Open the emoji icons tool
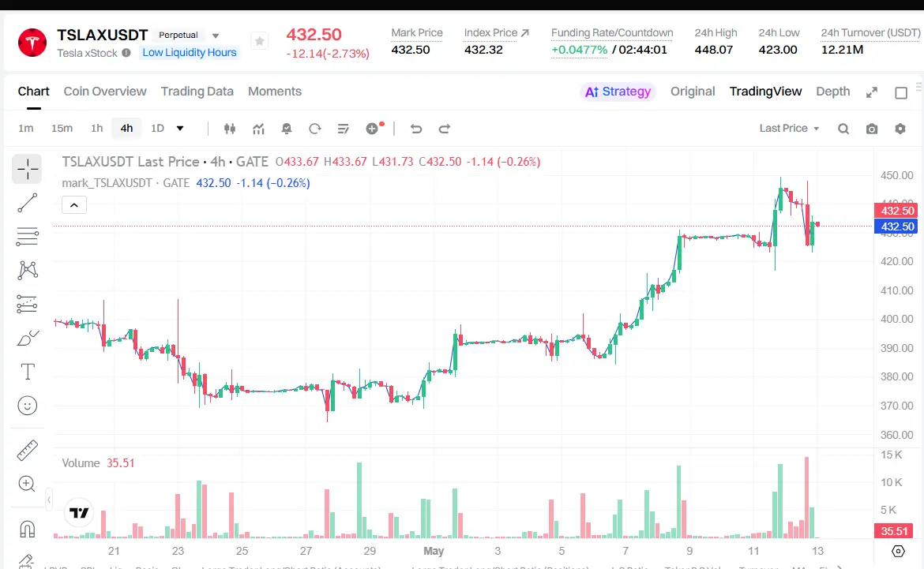This screenshot has width=924, height=569. coord(27,406)
